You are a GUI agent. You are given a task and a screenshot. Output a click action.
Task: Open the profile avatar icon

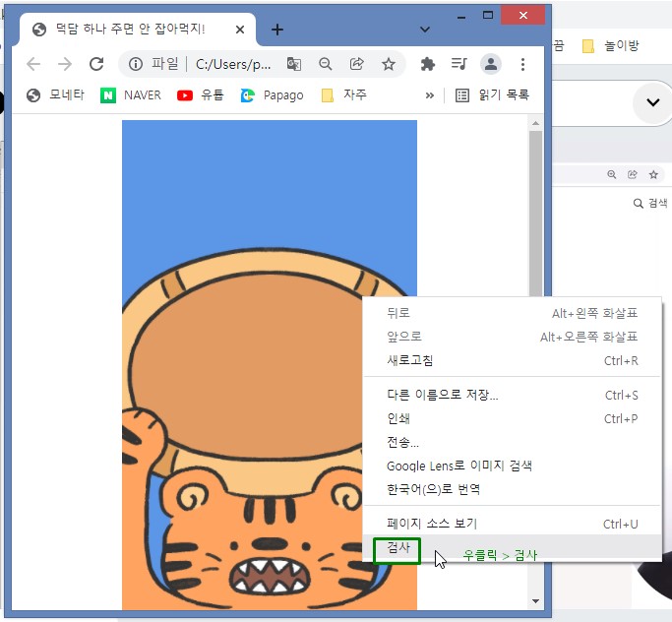click(491, 64)
